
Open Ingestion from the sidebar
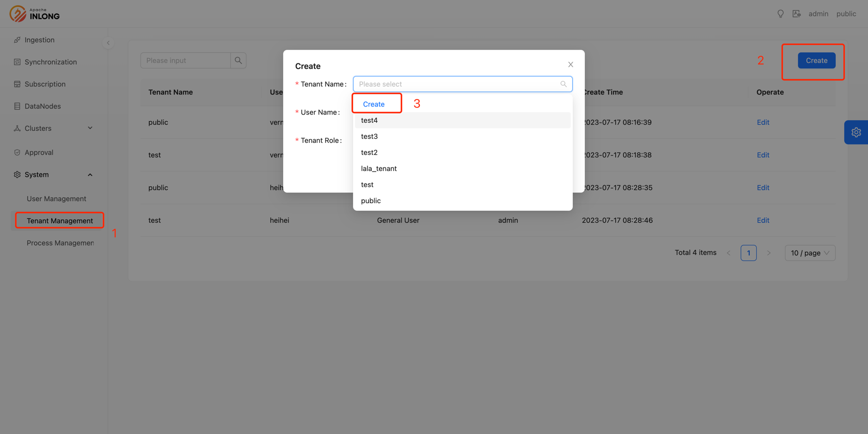[39, 40]
